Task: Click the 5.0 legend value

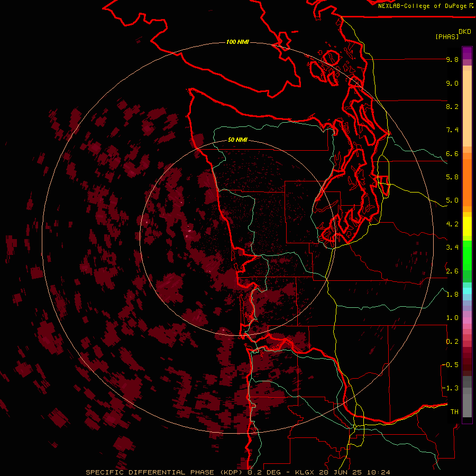Action: click(x=452, y=200)
